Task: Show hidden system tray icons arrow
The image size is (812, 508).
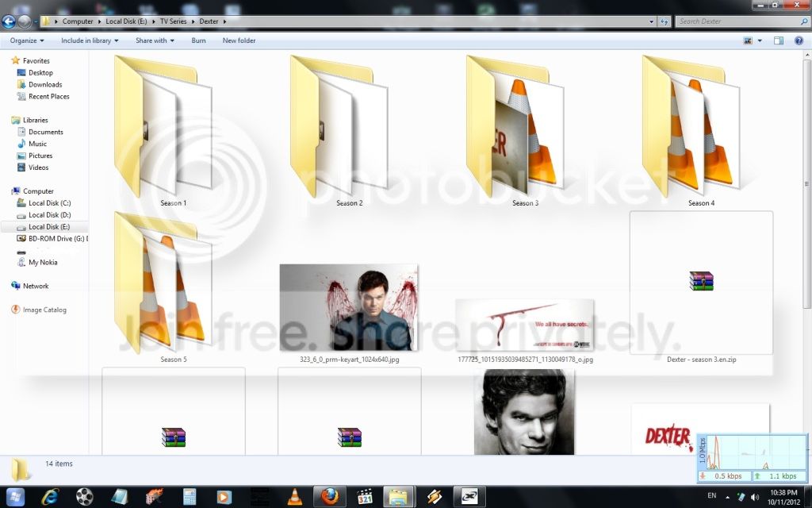Action: 728,497
